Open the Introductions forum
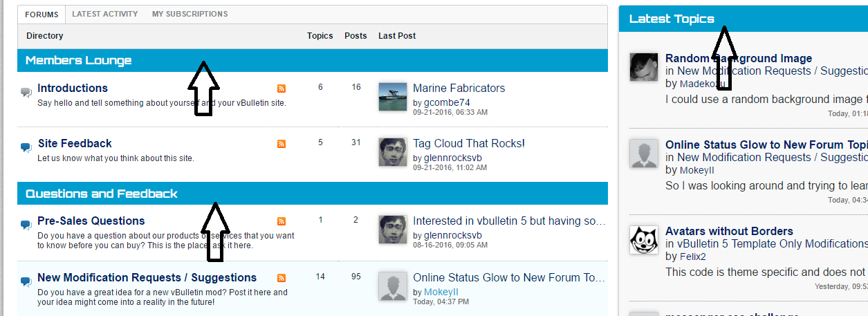868x316 pixels. [73, 88]
